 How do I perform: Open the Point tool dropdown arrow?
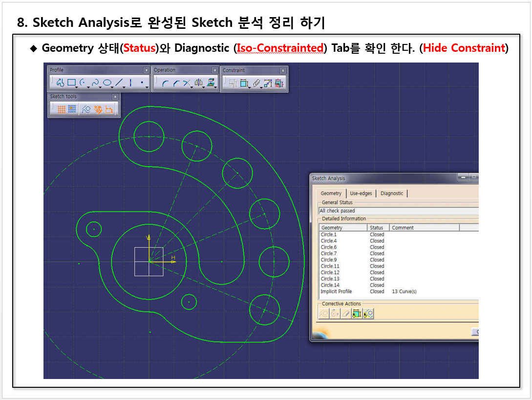tap(147, 87)
